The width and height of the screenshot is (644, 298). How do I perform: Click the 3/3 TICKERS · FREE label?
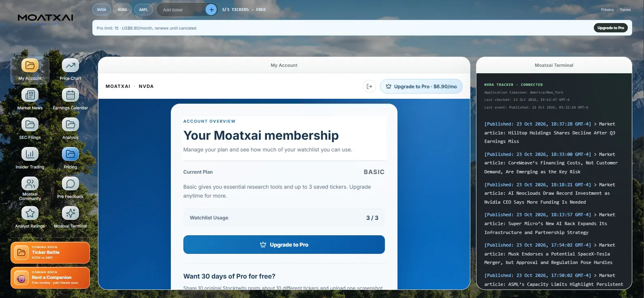(244, 10)
